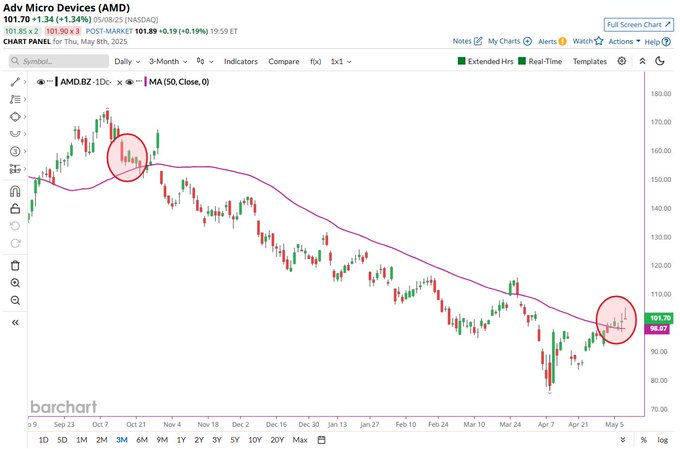Toggle dark mode moon icon

click(660, 61)
